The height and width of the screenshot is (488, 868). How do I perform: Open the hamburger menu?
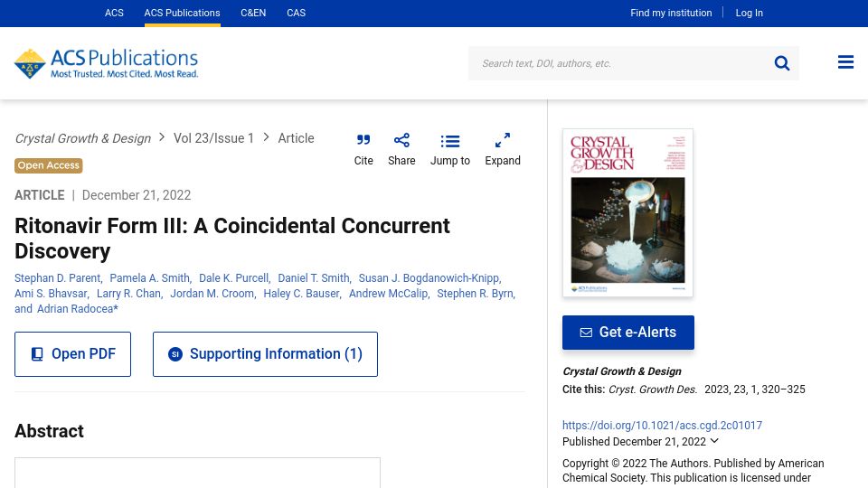(x=845, y=62)
